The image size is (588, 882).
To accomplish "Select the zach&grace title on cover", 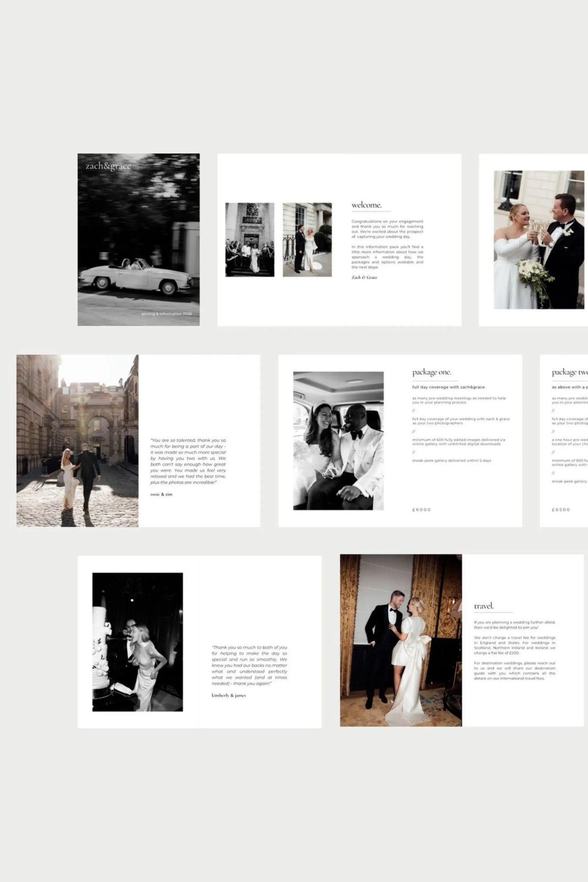I will tap(108, 166).
